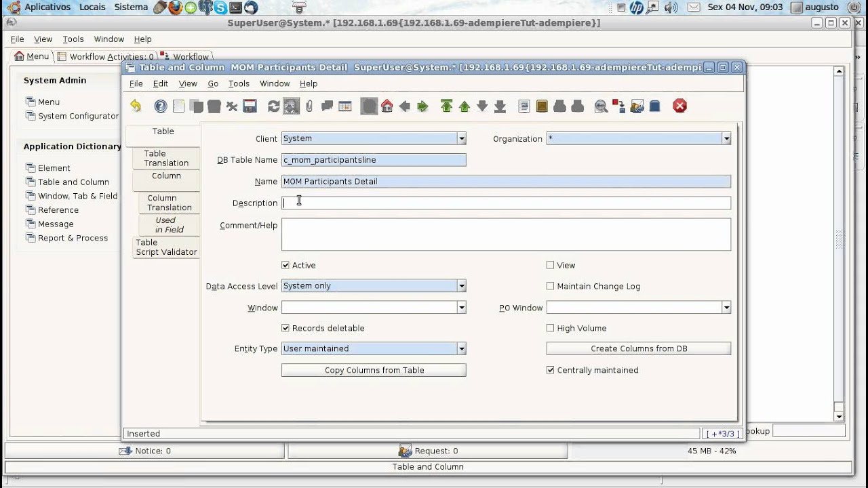Screen dimensions: 868x488
Task: Open the Go menu in Table and Column window
Action: pyautogui.click(x=213, y=83)
